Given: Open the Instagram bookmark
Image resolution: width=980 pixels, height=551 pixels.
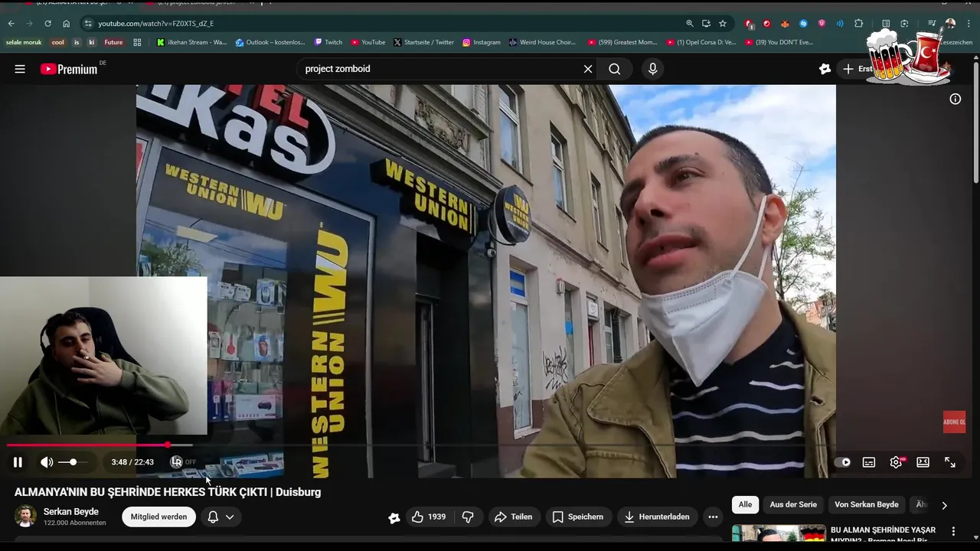Looking at the screenshot, I should click(482, 43).
